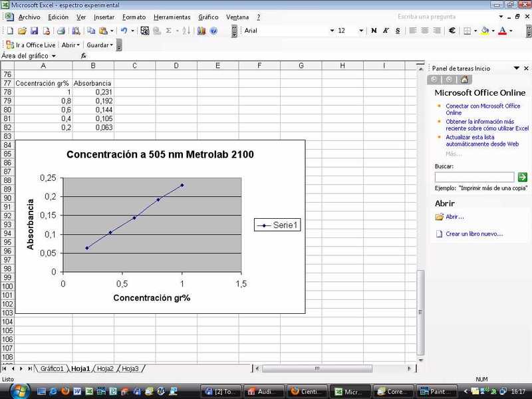Open the Gráfico menu
The height and width of the screenshot is (399, 532).
coord(208,17)
